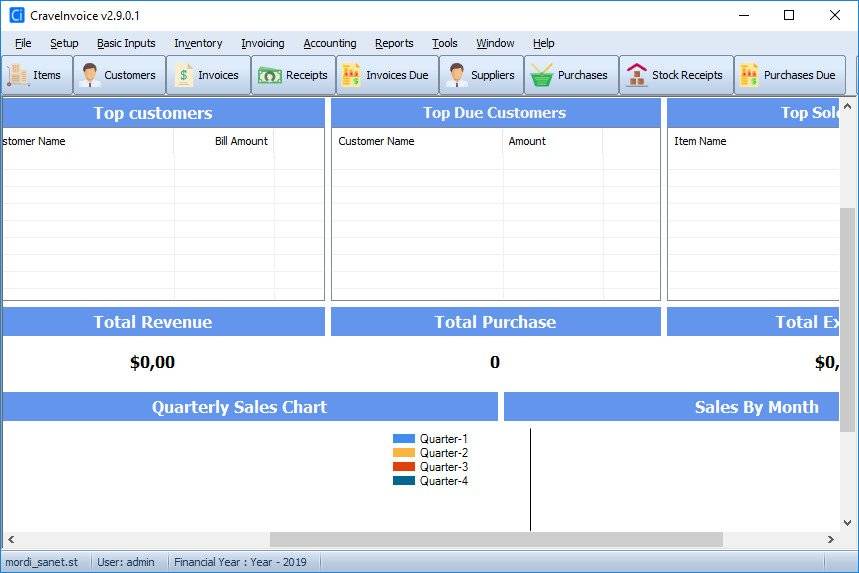Click the Top Due Customers panel header
The image size is (859, 573).
coord(495,113)
